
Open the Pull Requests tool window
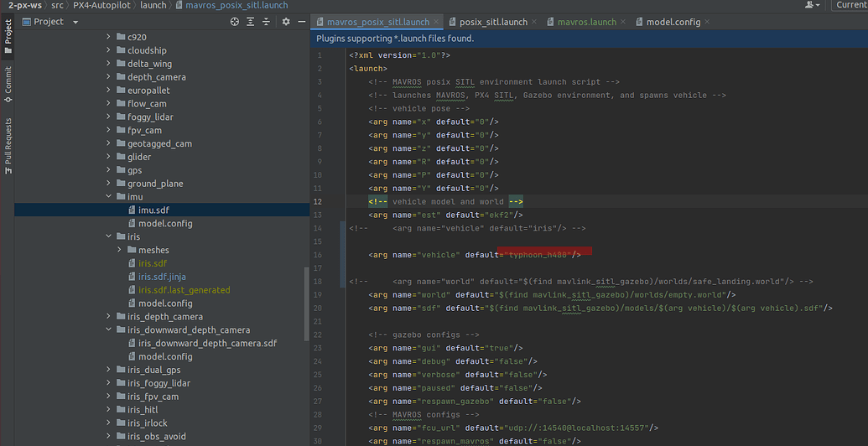[x=8, y=145]
